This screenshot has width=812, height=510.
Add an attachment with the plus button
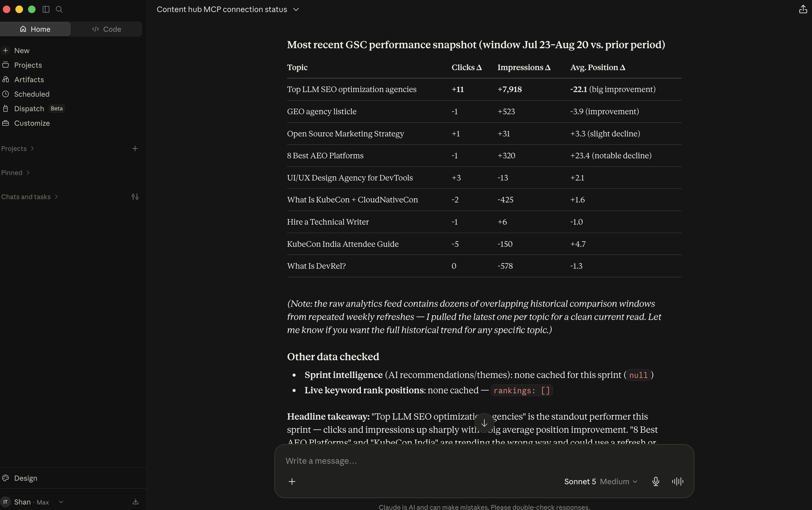coord(292,481)
